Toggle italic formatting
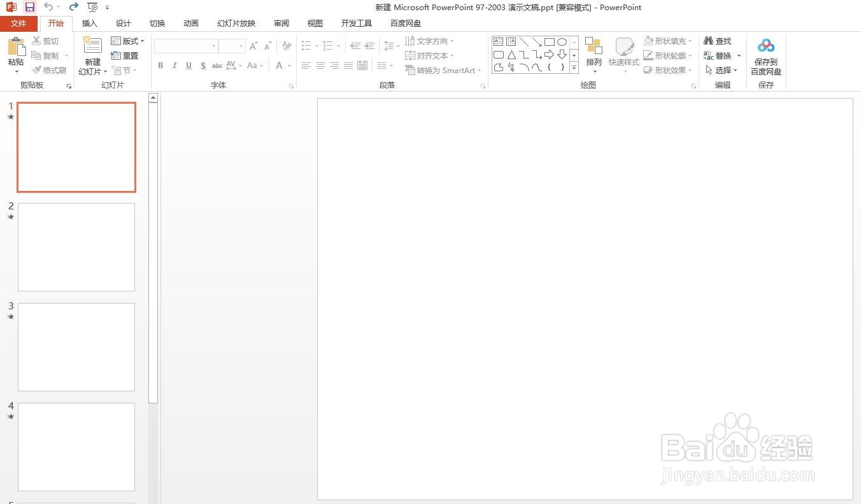The height and width of the screenshot is (504, 861). 174,66
